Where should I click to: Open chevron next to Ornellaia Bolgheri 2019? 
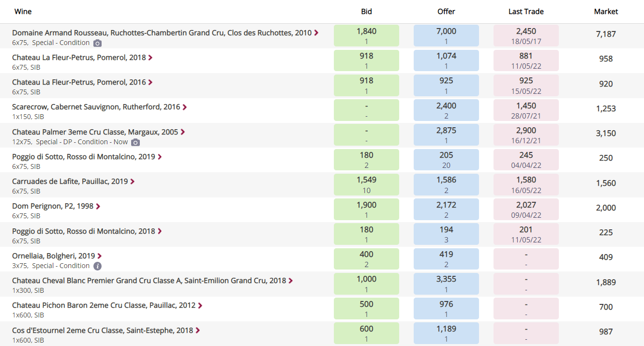(100, 256)
